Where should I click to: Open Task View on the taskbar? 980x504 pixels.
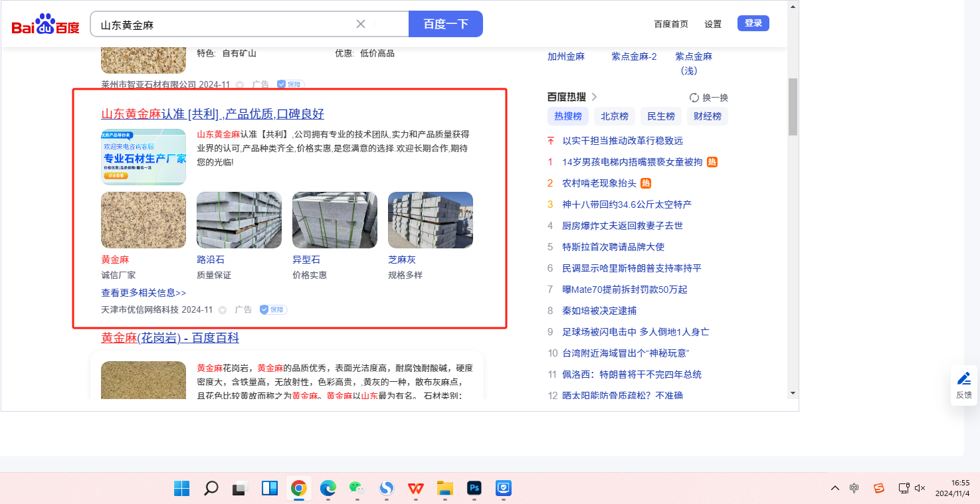tap(240, 489)
